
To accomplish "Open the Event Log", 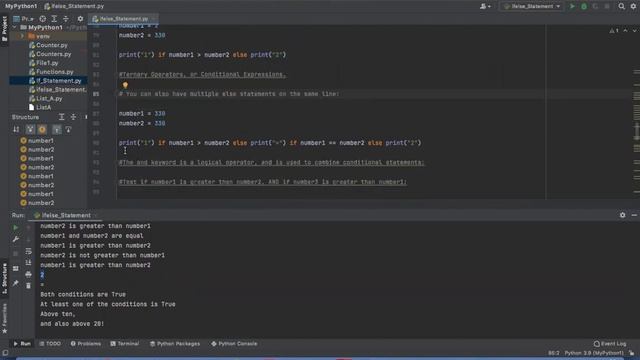I will click(x=610, y=344).
